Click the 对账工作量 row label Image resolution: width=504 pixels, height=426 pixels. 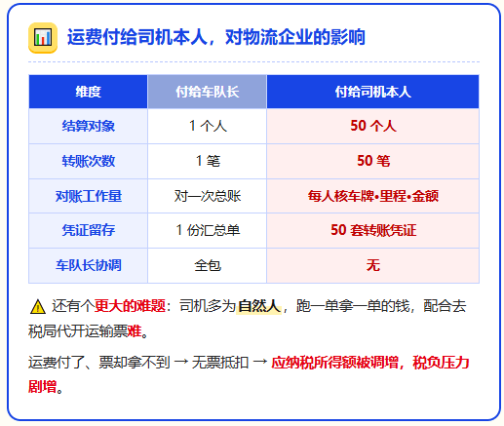point(88,196)
